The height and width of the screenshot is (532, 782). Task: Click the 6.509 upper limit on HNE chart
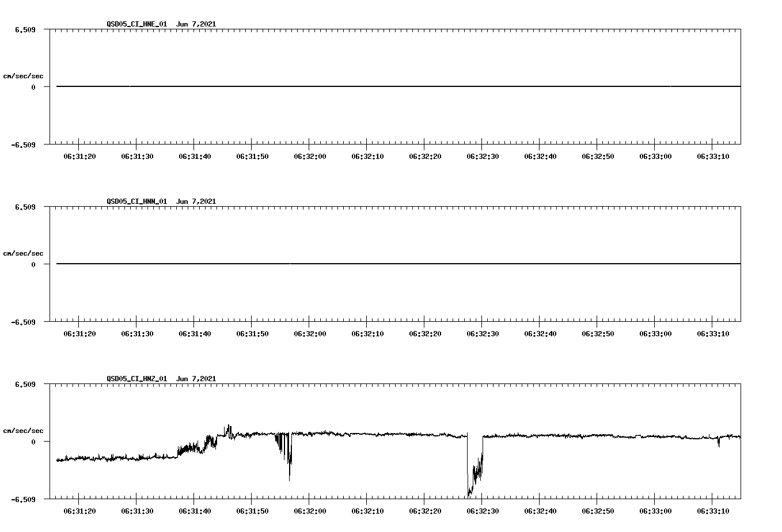(x=25, y=29)
